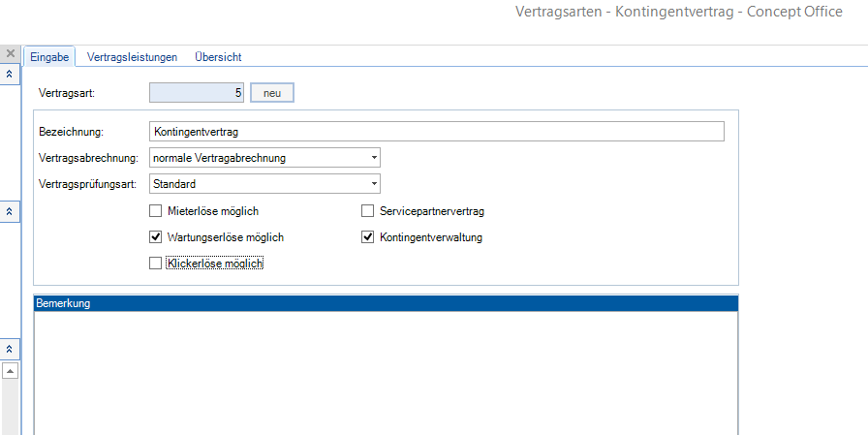Switch to the Vertragsleistungen tab
868x435 pixels.
pyautogui.click(x=132, y=57)
